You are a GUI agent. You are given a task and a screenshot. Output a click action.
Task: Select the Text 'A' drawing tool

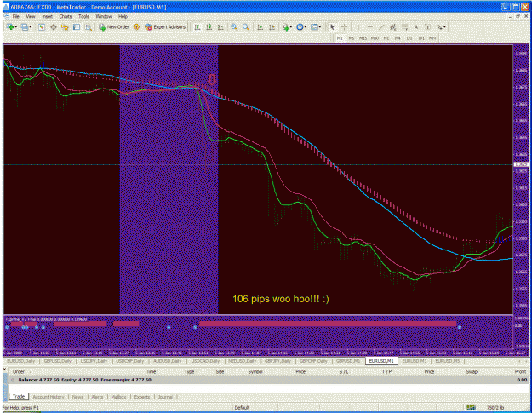(416, 27)
